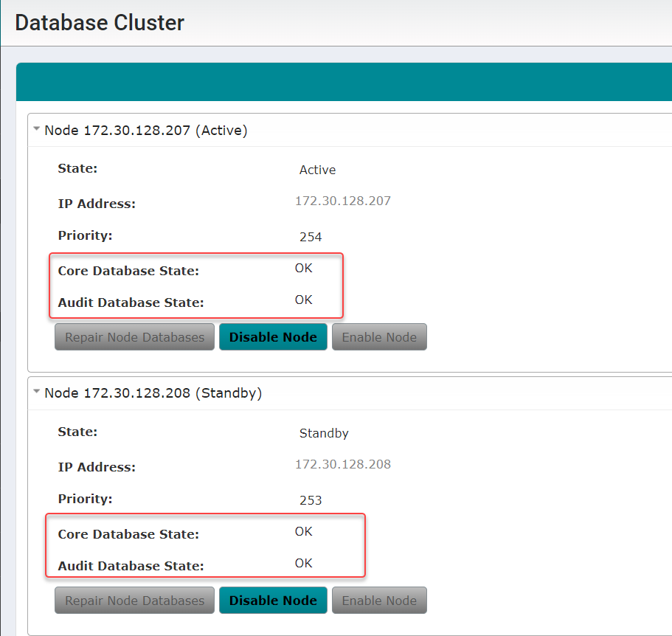
Task: Select the IP Address value 172.30.128.207
Action: pos(343,201)
